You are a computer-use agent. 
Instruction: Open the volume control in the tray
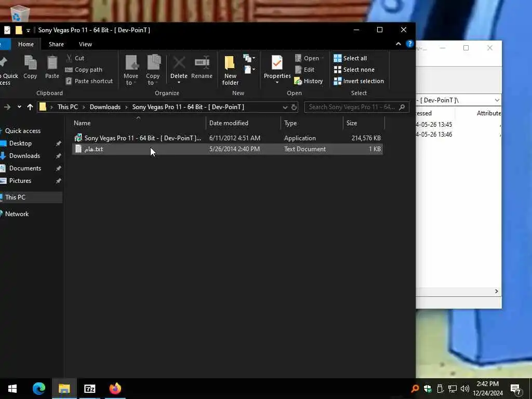click(465, 389)
